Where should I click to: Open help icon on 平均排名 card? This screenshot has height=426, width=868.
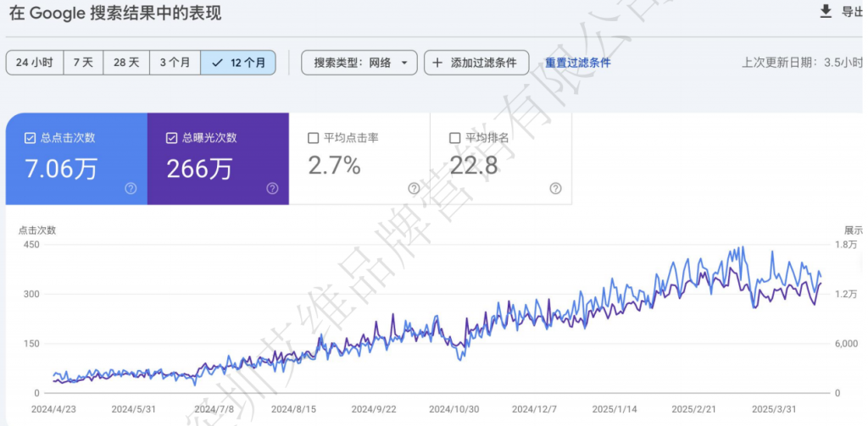pyautogui.click(x=555, y=188)
